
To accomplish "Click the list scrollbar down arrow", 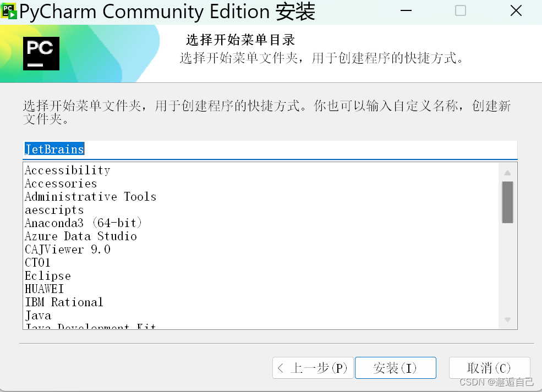I will [x=507, y=319].
